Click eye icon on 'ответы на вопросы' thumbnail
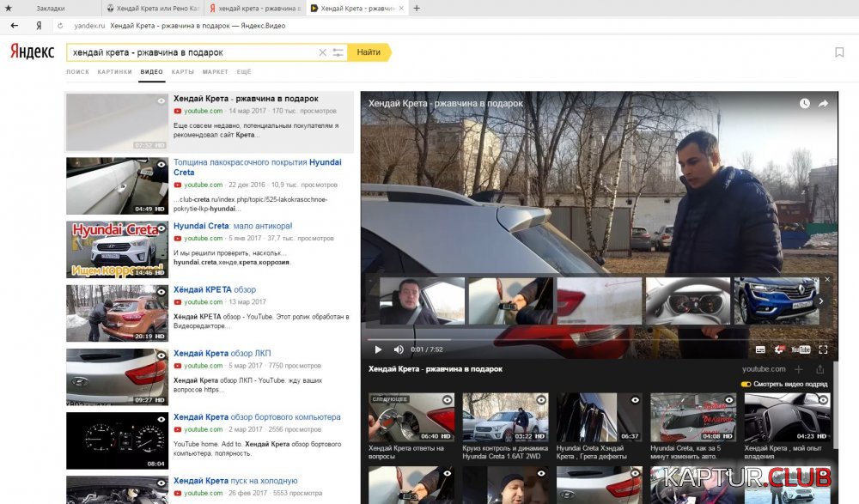 pyautogui.click(x=447, y=400)
